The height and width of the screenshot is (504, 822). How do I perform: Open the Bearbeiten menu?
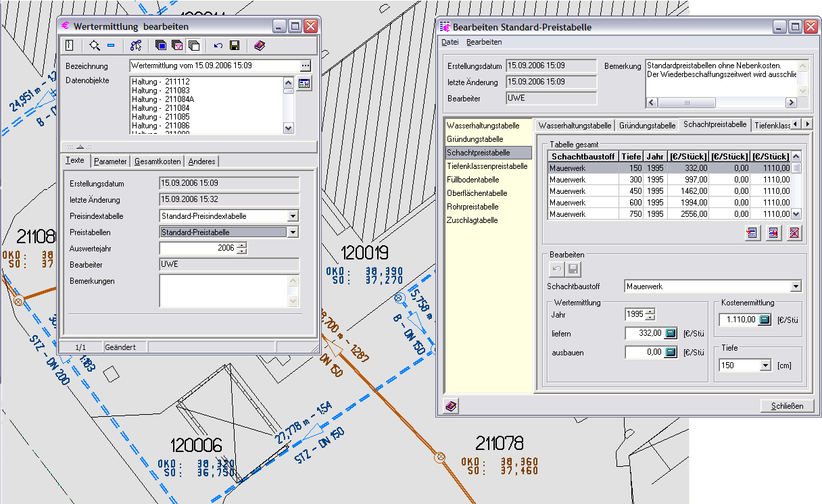[x=484, y=42]
